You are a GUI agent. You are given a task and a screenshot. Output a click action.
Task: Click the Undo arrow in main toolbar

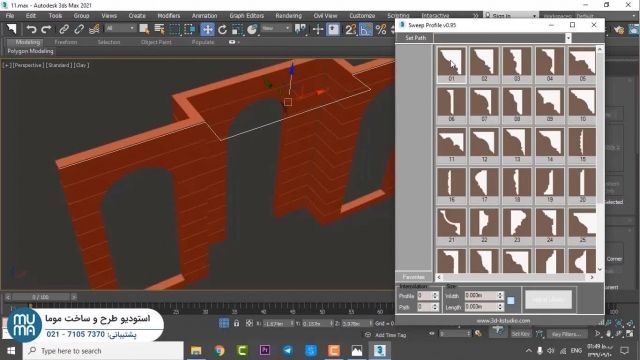[31, 29]
